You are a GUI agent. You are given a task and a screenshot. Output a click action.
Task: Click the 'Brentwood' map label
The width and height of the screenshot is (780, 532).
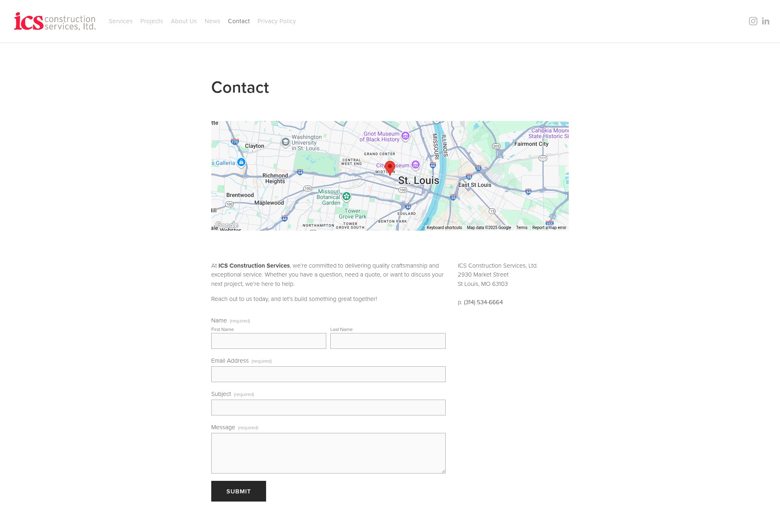click(x=240, y=195)
